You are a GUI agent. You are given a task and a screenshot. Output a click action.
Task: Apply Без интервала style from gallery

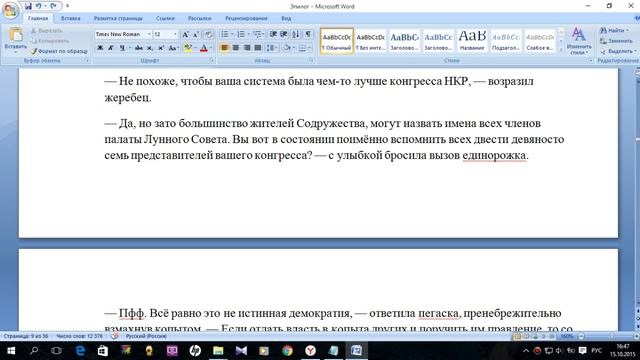370,40
